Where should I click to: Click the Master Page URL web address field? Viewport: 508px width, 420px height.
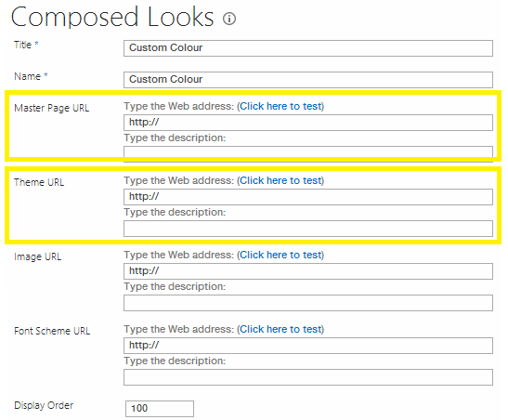click(x=308, y=123)
